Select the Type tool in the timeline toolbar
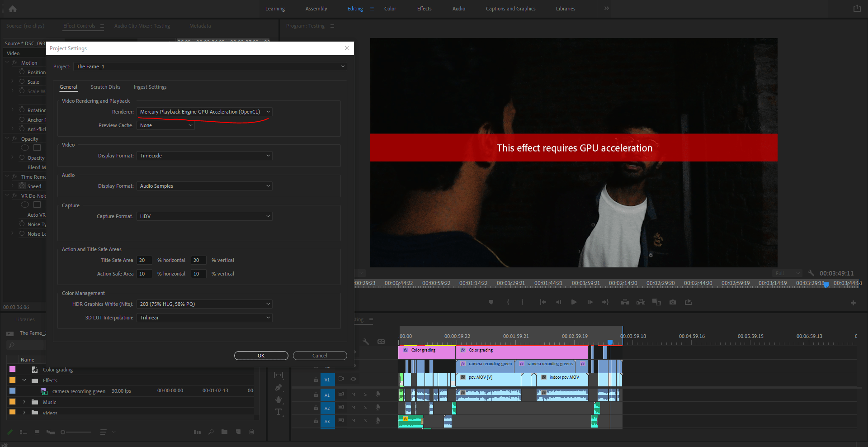The height and width of the screenshot is (447, 868). [x=279, y=412]
